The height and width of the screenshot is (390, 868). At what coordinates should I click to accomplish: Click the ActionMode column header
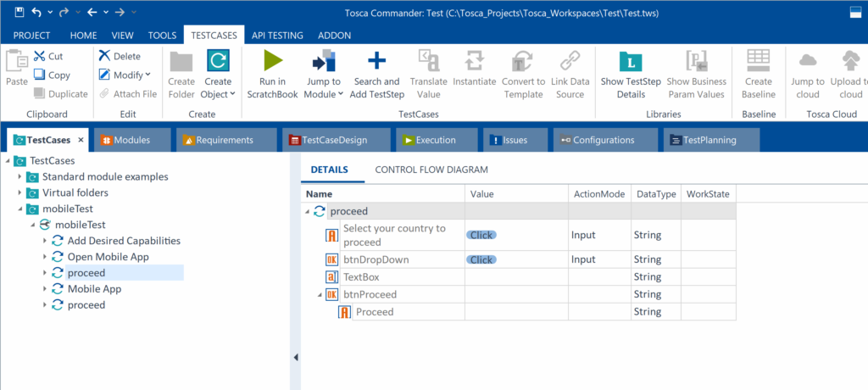click(x=599, y=194)
